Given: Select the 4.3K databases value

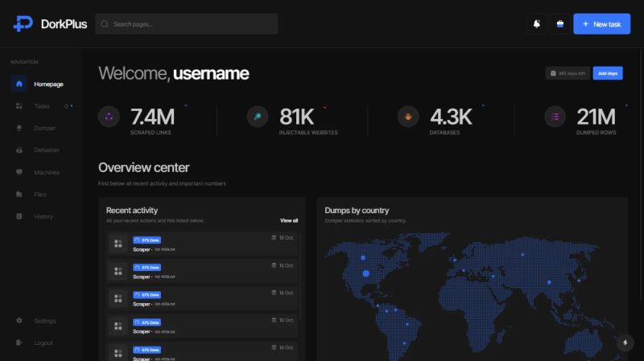Looking at the screenshot, I should tap(451, 117).
